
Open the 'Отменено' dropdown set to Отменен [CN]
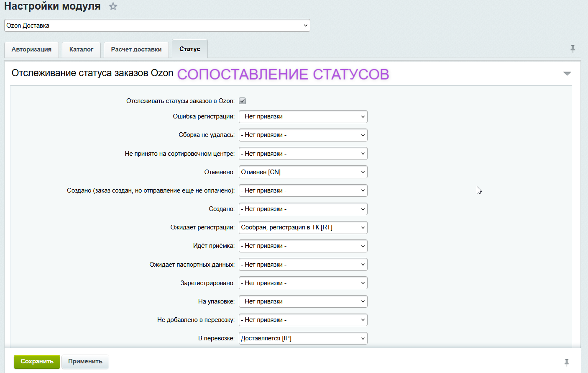pyautogui.click(x=303, y=172)
